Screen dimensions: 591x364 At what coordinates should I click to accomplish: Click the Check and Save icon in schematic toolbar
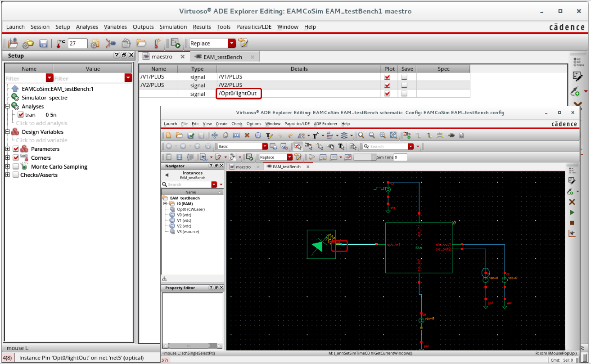coord(190,135)
